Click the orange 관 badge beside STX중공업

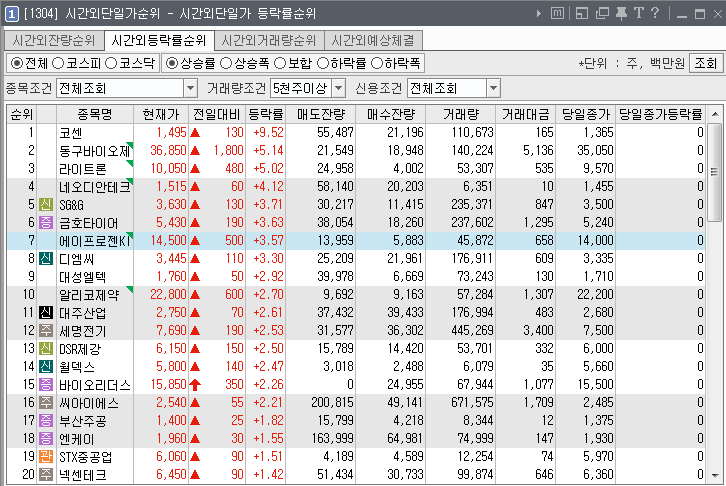pos(45,456)
